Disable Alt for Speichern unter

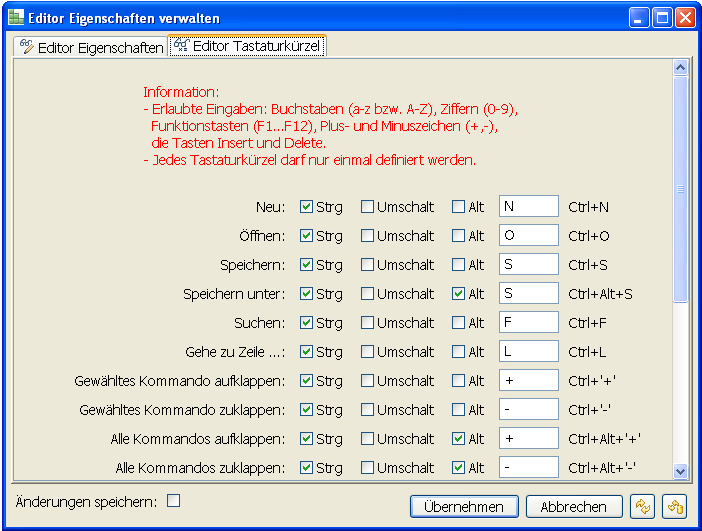click(459, 294)
